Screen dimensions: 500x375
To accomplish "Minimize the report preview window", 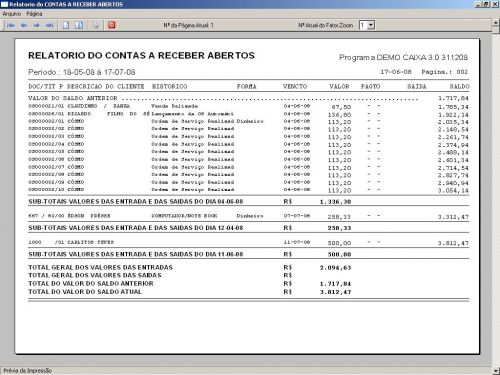I will pos(477,4).
